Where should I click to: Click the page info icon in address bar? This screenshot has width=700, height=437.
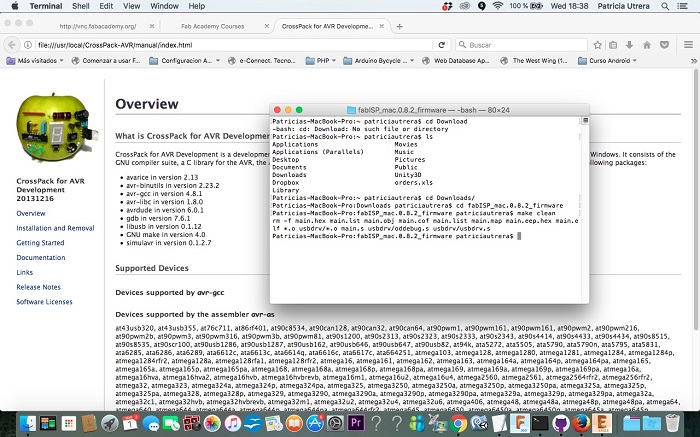point(28,45)
